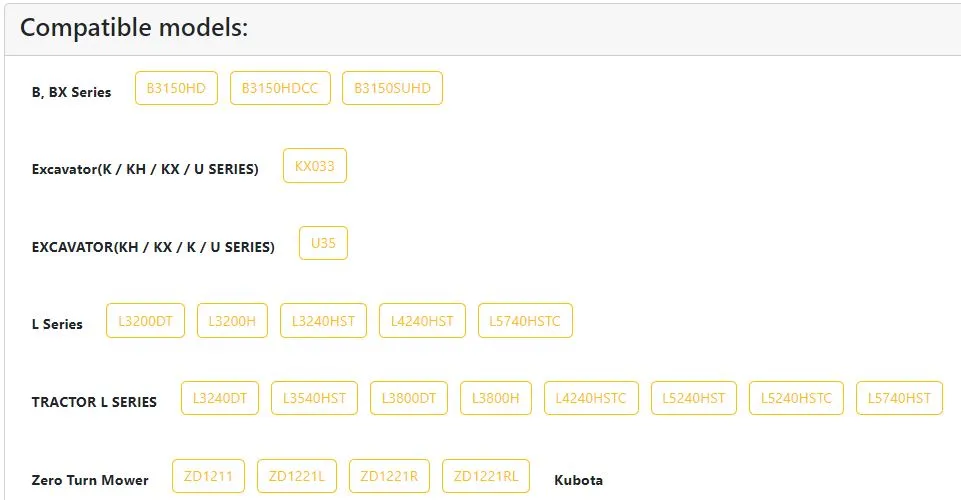Choose the B3150SUHD compatible model
This screenshot has width=961, height=500.
[392, 88]
